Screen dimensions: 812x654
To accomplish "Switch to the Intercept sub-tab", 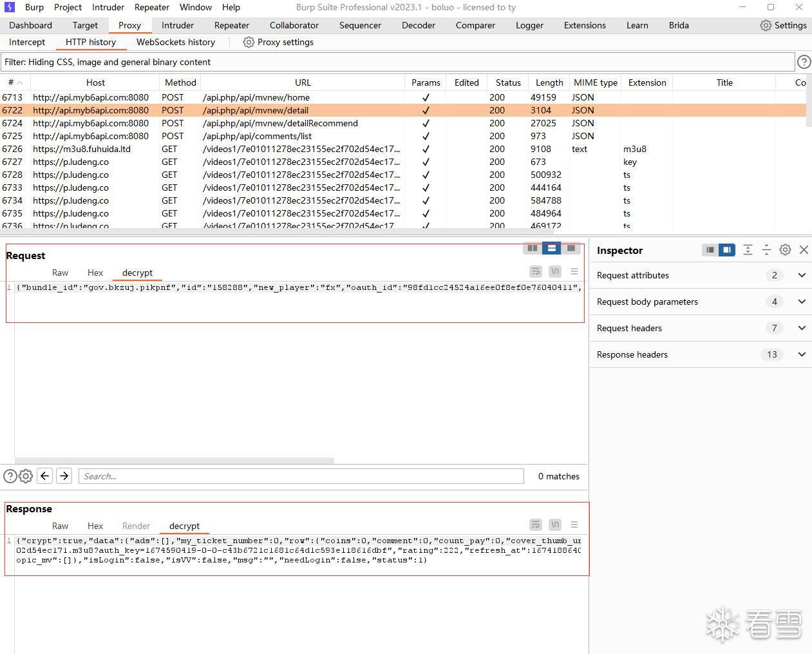I will (x=27, y=42).
